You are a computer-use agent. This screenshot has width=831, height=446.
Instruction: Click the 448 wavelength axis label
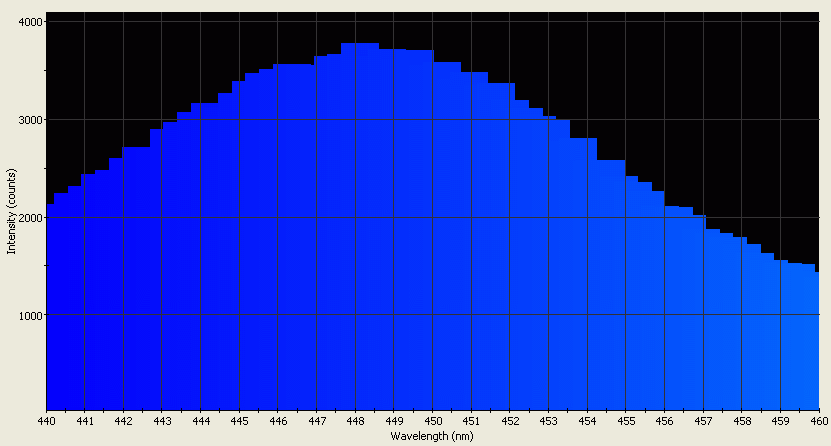(356, 421)
